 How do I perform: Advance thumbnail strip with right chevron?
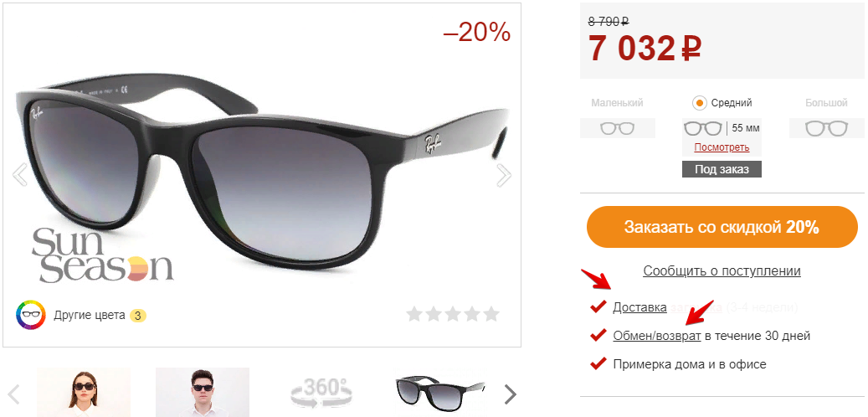511,394
